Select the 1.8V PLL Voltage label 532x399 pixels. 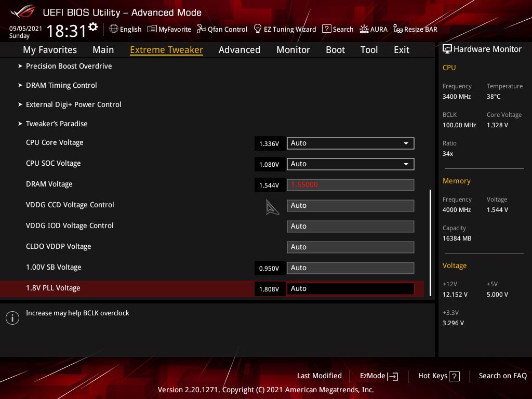coord(53,288)
